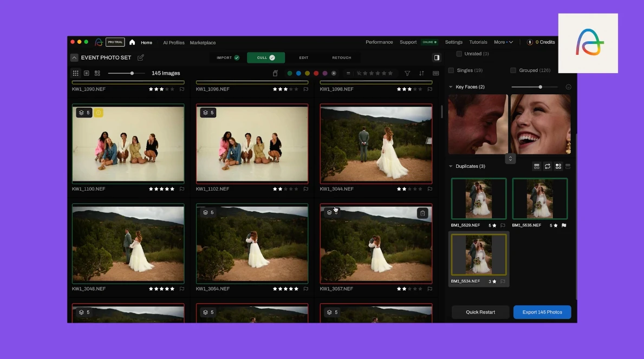This screenshot has width=644, height=359.
Task: Open Marketplace in top navigation
Action: 203,43
